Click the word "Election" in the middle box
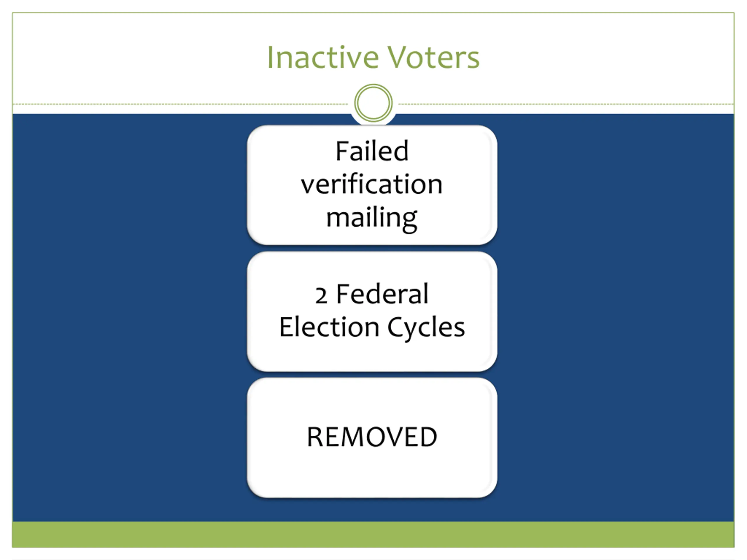Viewport: 747px width, 560px height. pos(329,327)
